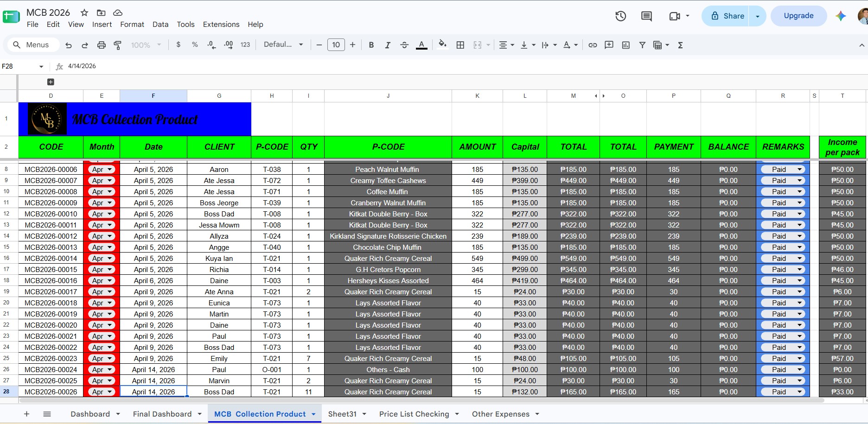Open the borders tool
868x424 pixels.
point(460,45)
